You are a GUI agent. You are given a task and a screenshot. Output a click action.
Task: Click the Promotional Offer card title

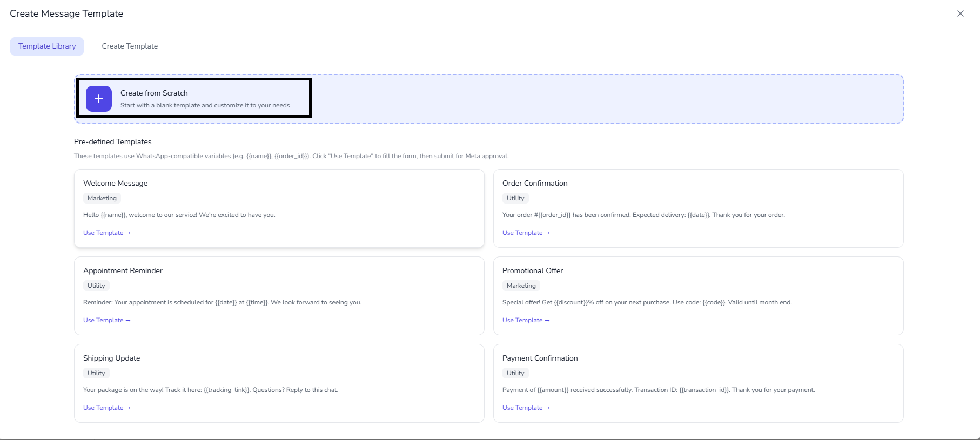(533, 270)
